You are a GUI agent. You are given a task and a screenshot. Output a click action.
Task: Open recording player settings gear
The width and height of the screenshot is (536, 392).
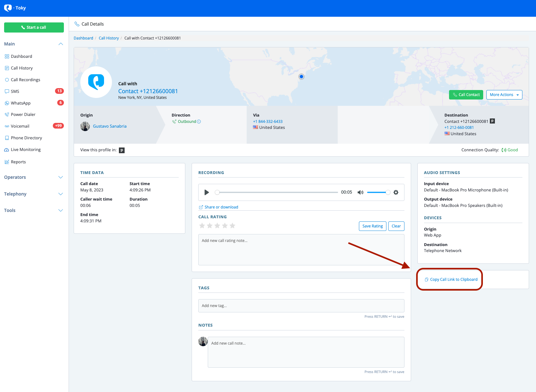(396, 192)
